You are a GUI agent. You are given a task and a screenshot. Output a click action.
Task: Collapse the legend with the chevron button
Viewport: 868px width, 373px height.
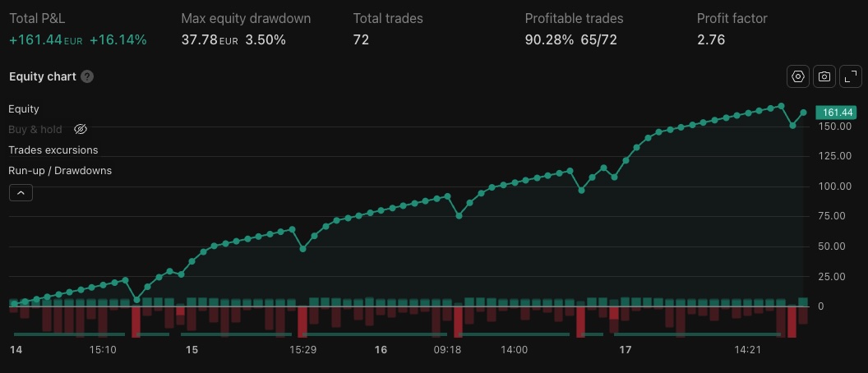(x=21, y=193)
